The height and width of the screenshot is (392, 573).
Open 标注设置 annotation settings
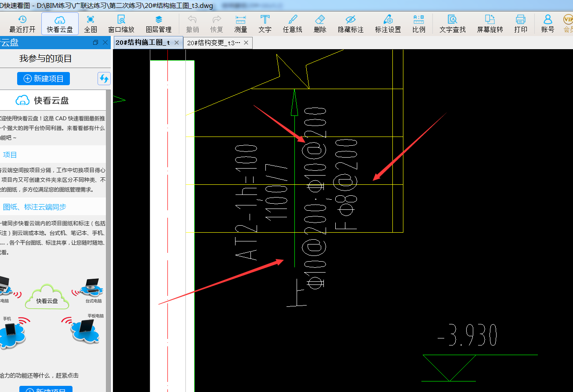coord(388,24)
